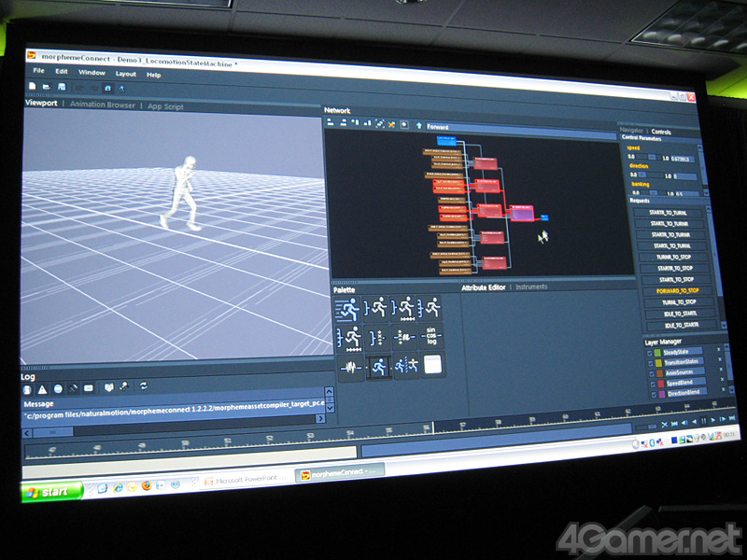Toggle the DirectionBlend layer checkbox
The image size is (747, 560).
655,395
